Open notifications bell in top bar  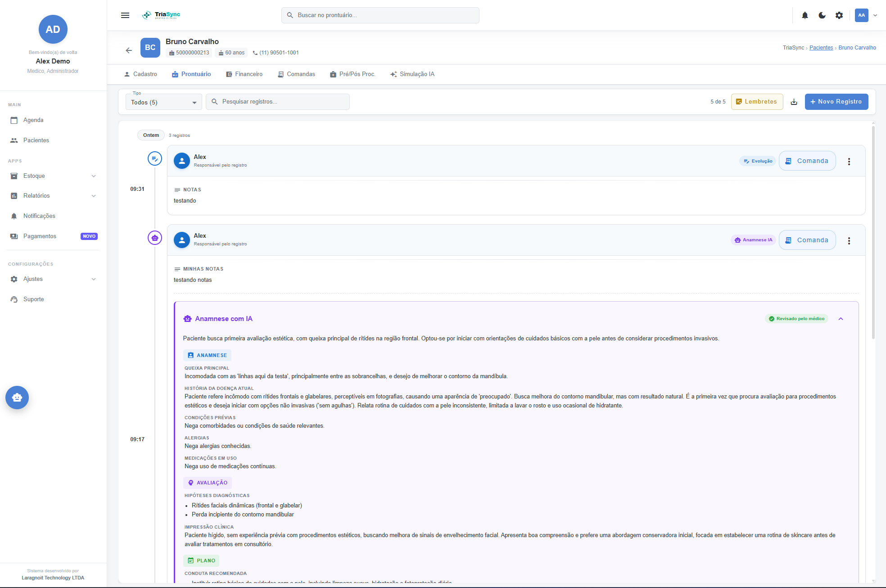(805, 15)
